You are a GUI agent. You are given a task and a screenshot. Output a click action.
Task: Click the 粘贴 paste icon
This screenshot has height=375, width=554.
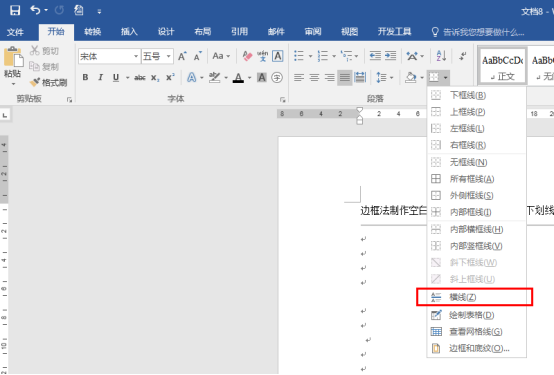(13, 57)
